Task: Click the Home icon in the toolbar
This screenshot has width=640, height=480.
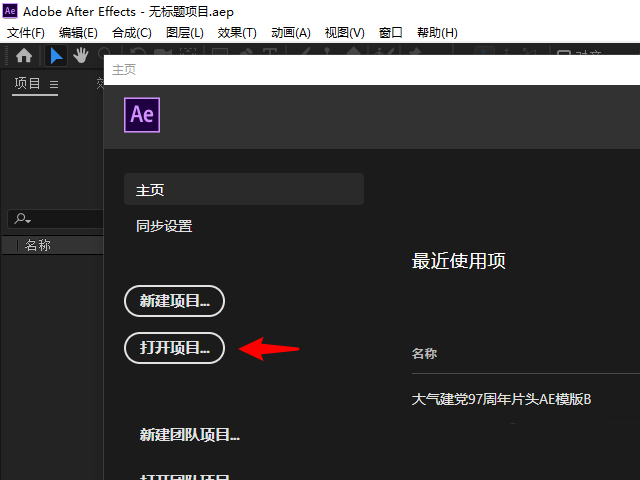Action: [24, 56]
